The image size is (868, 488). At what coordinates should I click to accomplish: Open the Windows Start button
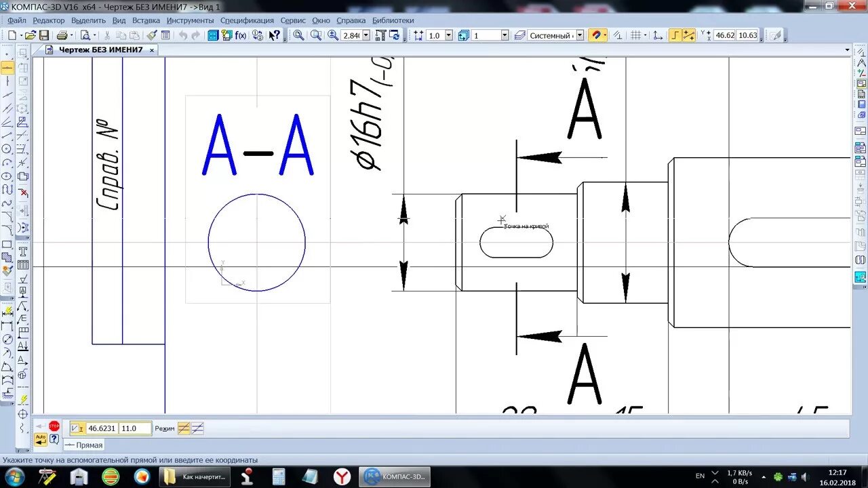pos(14,476)
